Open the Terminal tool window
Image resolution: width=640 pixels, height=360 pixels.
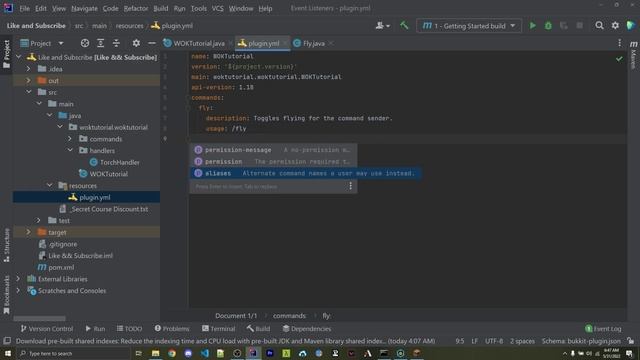pyautogui.click(x=218, y=329)
